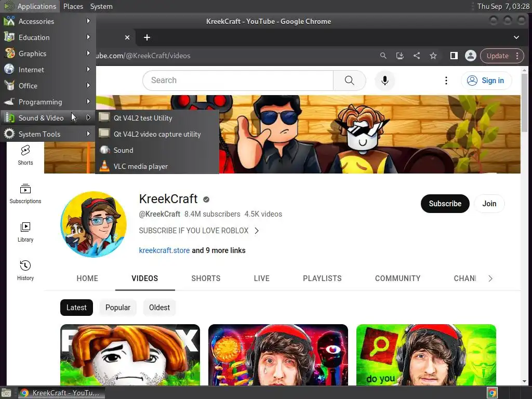Launch Qt V4L2 video capture utility
Viewport: 532px width, 399px height.
[157, 134]
